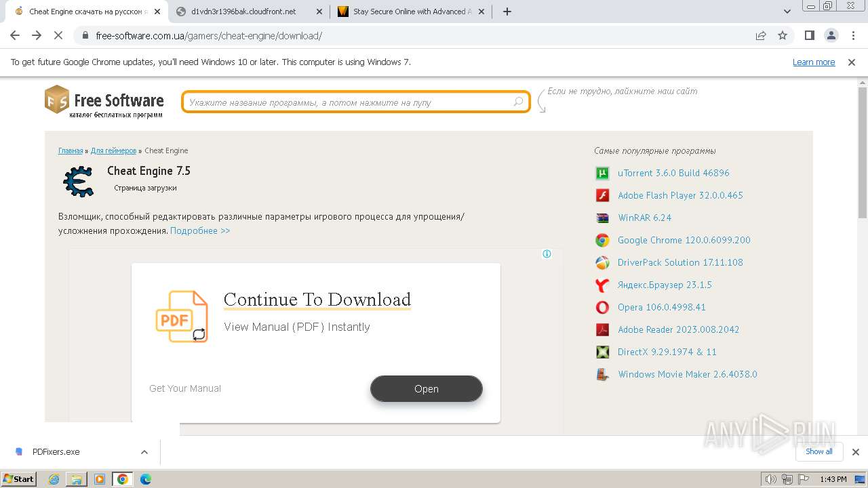The height and width of the screenshot is (488, 868).
Task: Click the Главная breadcrumb link
Action: pyautogui.click(x=71, y=150)
